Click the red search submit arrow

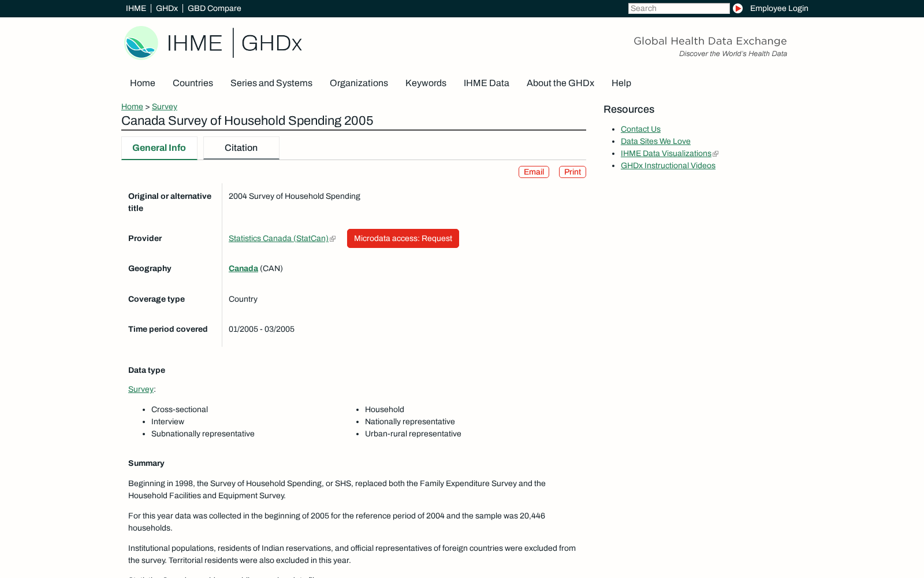tap(737, 8)
